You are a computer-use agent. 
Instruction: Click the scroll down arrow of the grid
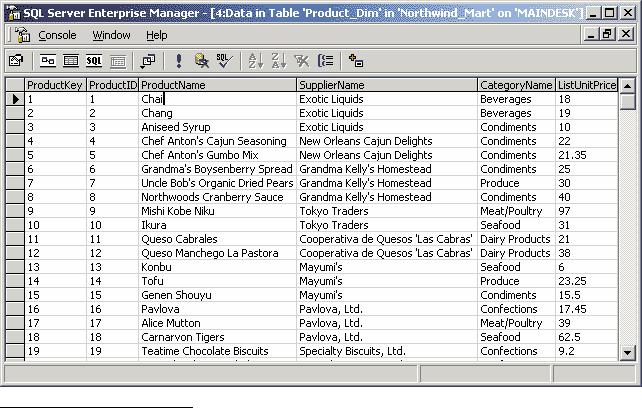(627, 352)
